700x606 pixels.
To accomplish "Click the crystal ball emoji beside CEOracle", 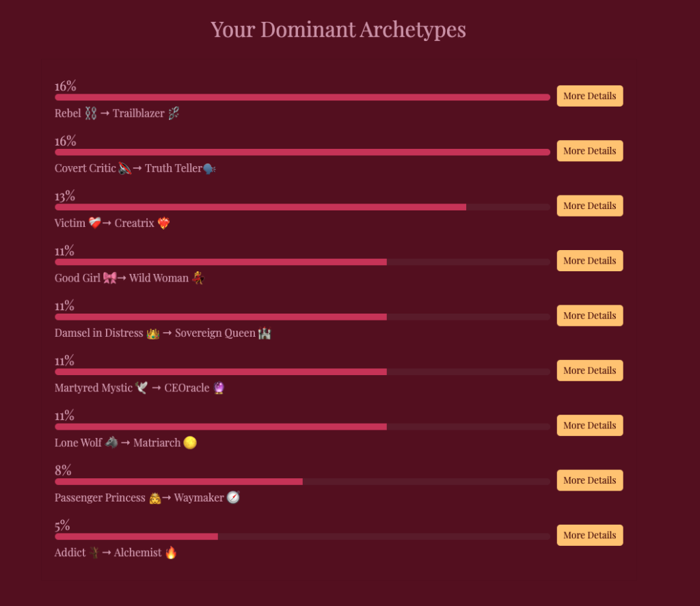I will (x=219, y=388).
